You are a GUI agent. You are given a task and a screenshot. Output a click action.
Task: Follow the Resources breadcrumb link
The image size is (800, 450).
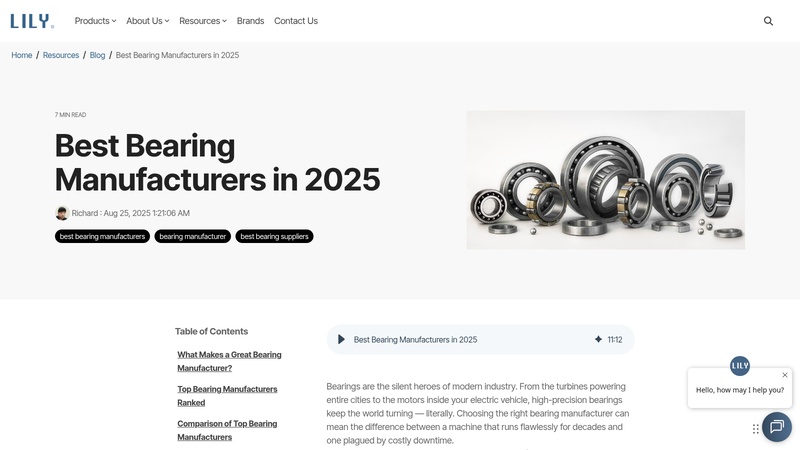(61, 55)
